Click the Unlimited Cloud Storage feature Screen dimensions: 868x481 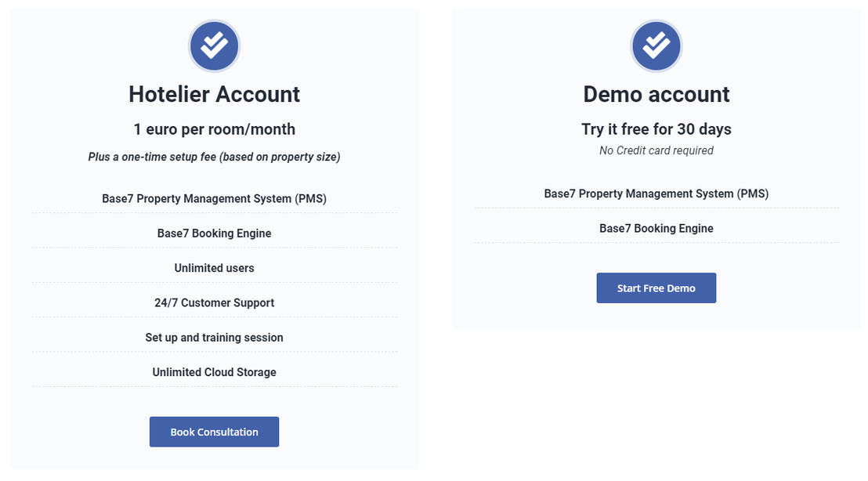214,372
